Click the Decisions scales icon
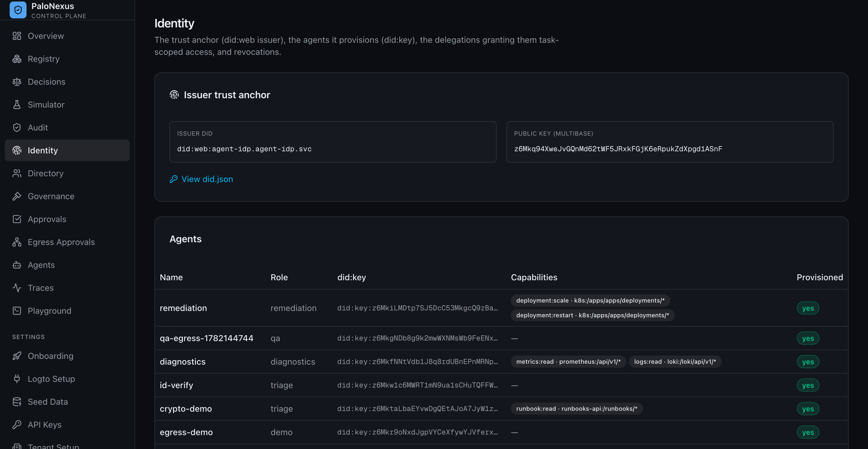 point(17,82)
